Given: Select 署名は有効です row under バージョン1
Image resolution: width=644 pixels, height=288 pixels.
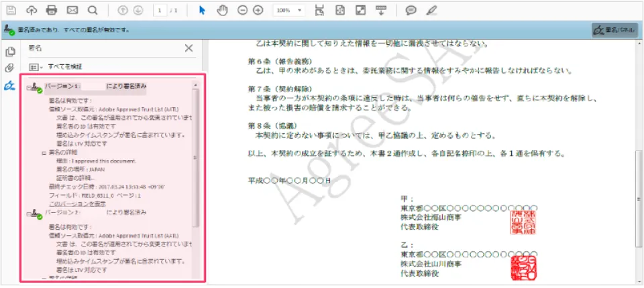Looking at the screenshot, I should (x=70, y=100).
